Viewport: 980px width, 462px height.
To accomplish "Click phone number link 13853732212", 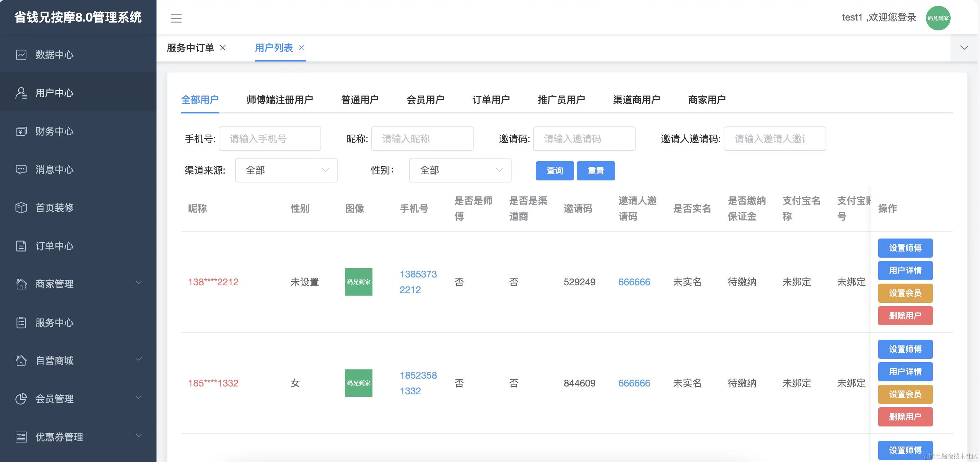I will coord(418,282).
